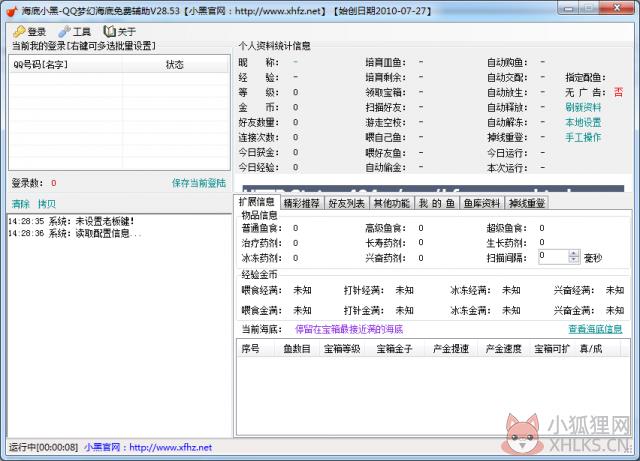Click the 序号 column header
Screen dimensions: 640x461
258,349
